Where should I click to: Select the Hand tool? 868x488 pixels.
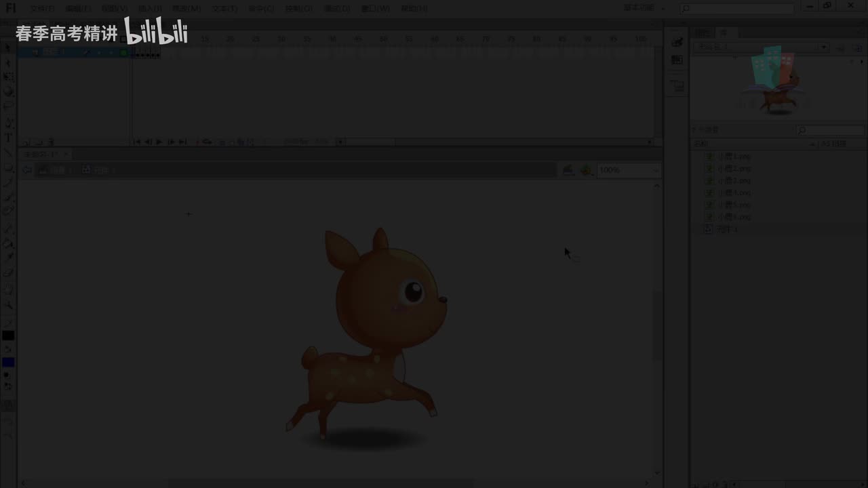8,290
